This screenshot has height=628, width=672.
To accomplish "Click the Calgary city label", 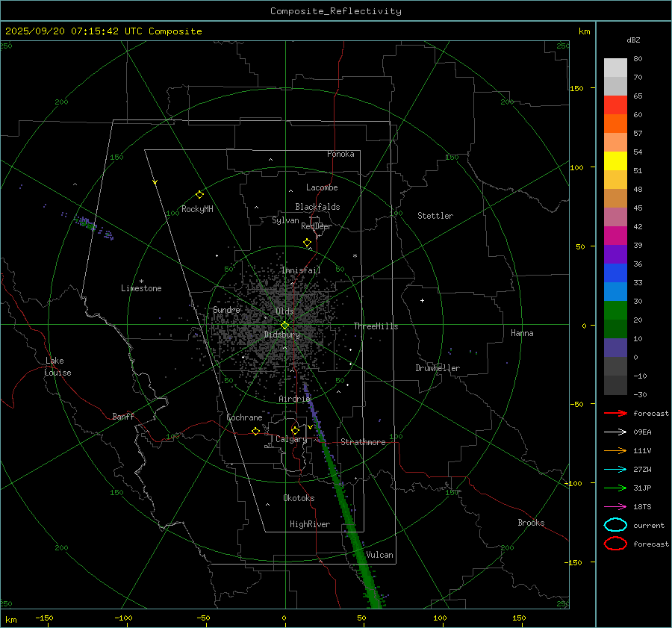I will (x=290, y=440).
